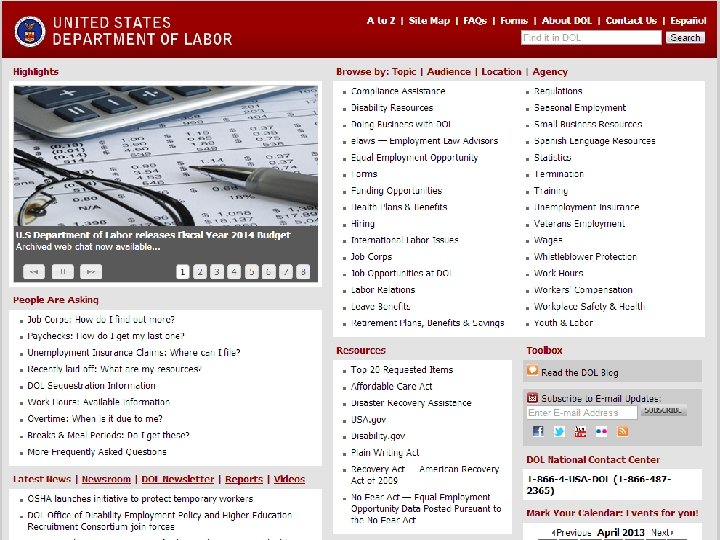Screen dimensions: 720x540
Task: Open the RSS feed icon in Toolbox
Action: tap(622, 431)
